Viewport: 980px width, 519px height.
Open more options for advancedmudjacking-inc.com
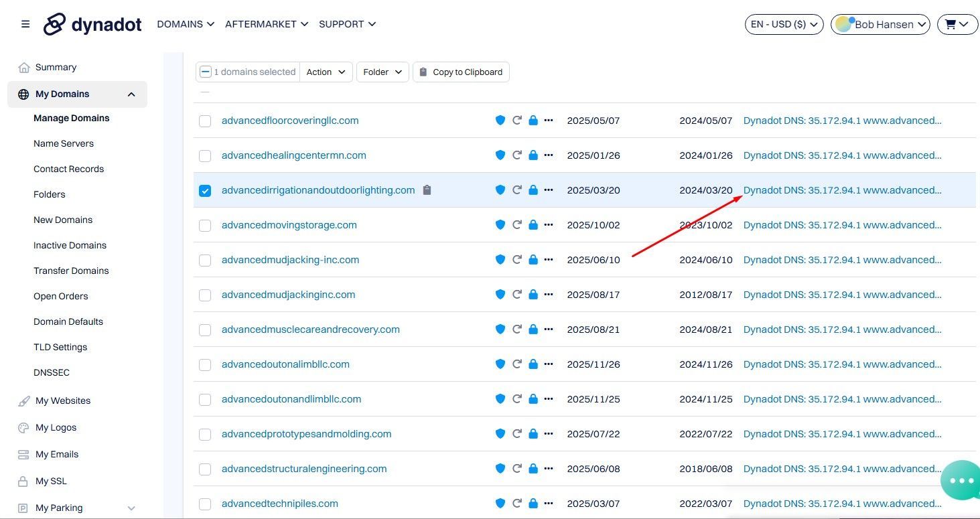pos(549,260)
